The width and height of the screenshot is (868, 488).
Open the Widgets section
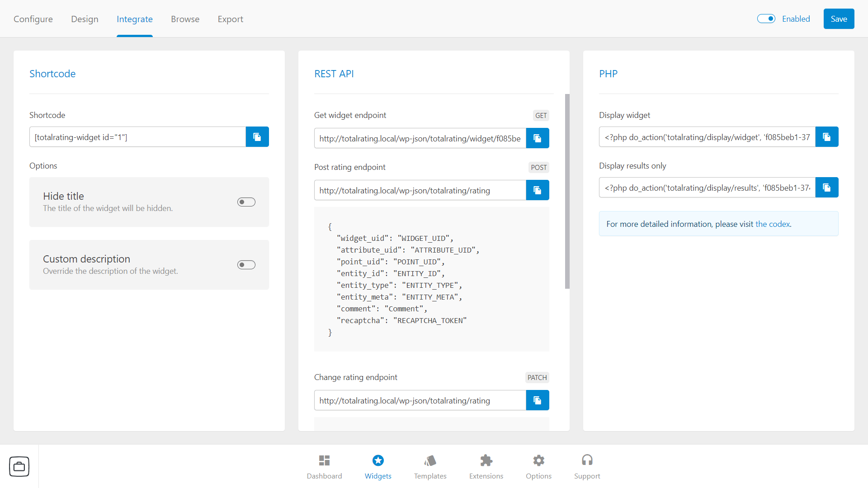point(378,467)
